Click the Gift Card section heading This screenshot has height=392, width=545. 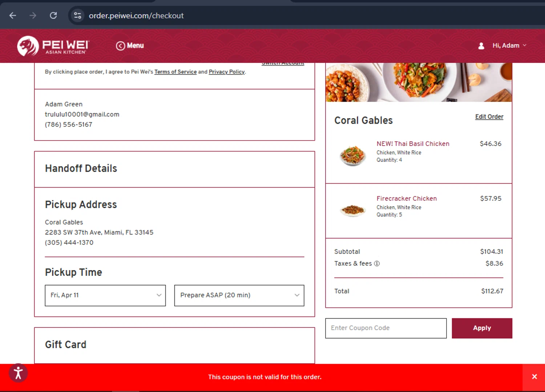click(66, 344)
